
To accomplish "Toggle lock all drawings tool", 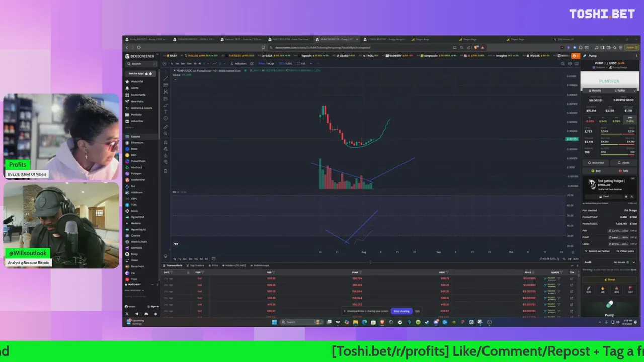I will pos(166,155).
